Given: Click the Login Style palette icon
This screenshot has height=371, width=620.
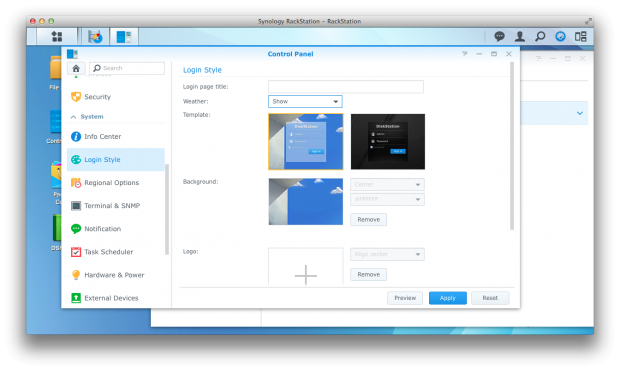Looking at the screenshot, I should [x=76, y=159].
